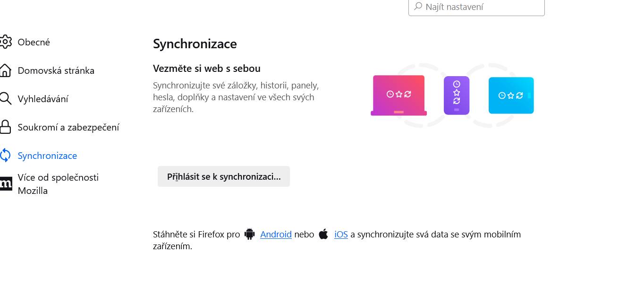The height and width of the screenshot is (288, 644).
Task: Select Soukromí a zabezpečení in sidebar
Action: (68, 127)
